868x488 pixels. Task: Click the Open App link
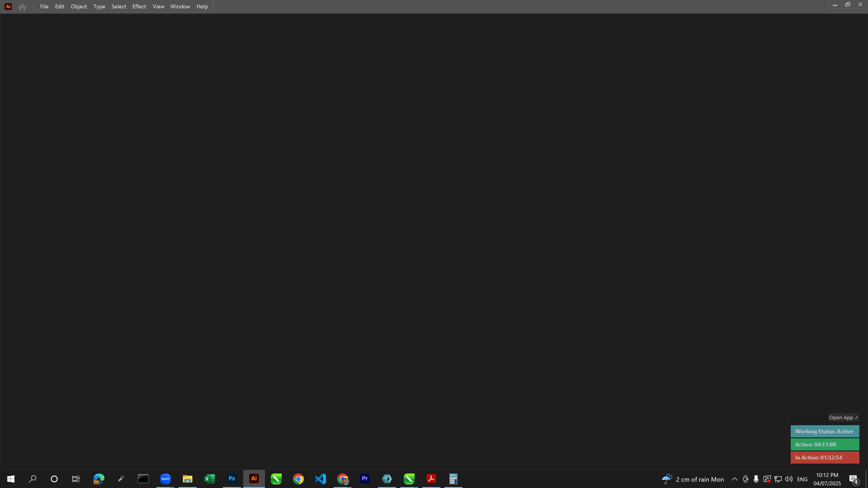click(x=843, y=418)
